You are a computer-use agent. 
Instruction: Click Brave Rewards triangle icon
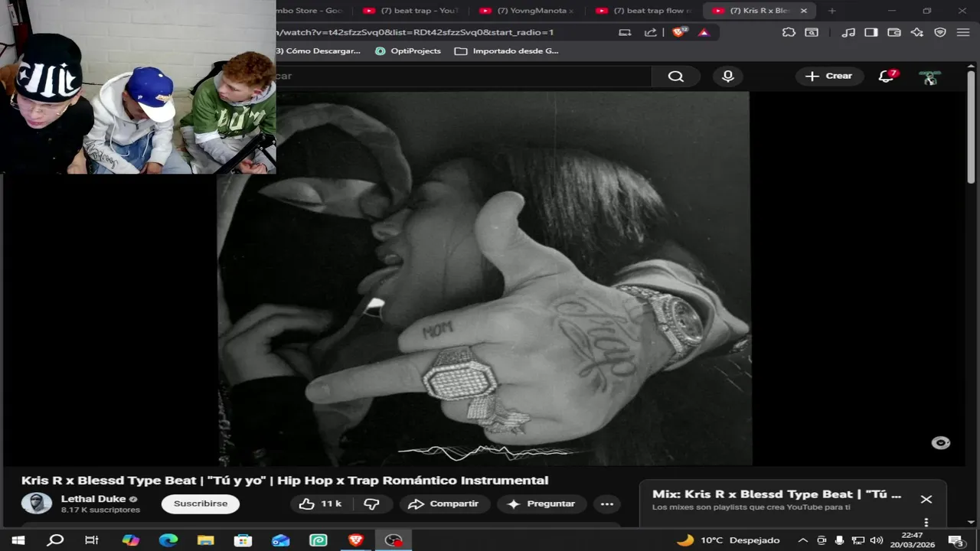pos(704,32)
